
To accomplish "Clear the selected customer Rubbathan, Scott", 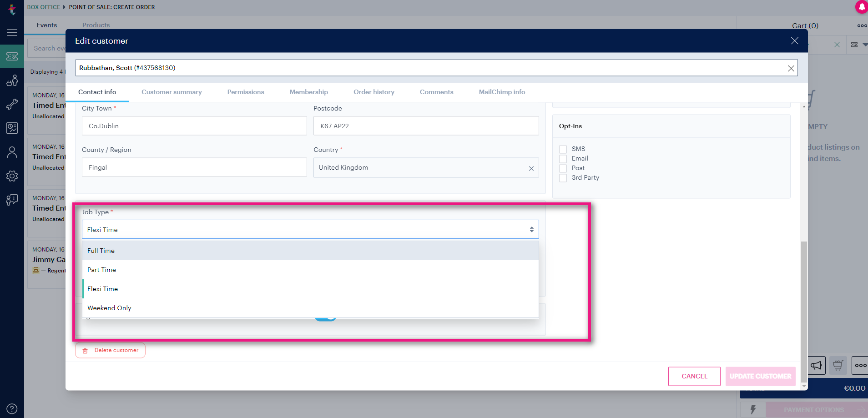I will [791, 68].
